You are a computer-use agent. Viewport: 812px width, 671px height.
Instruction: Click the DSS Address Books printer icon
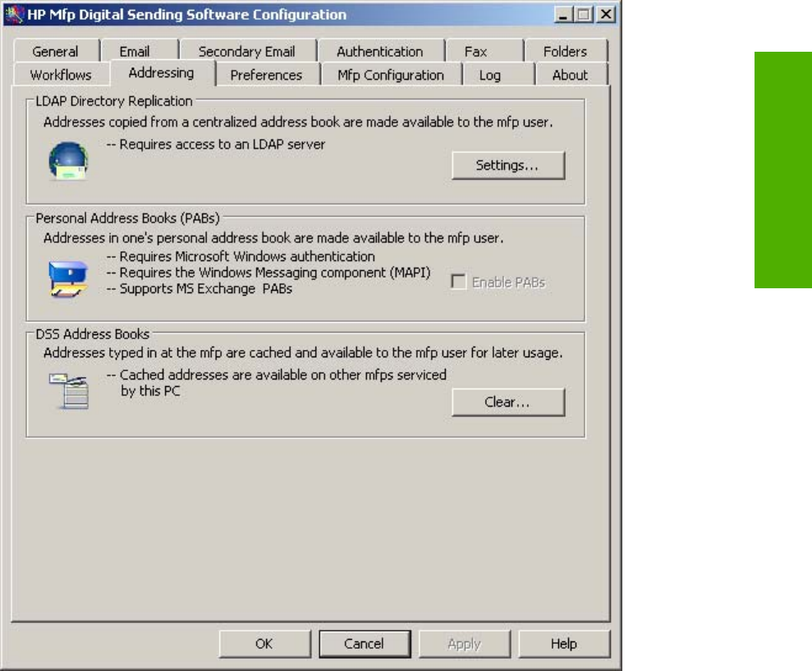click(69, 391)
